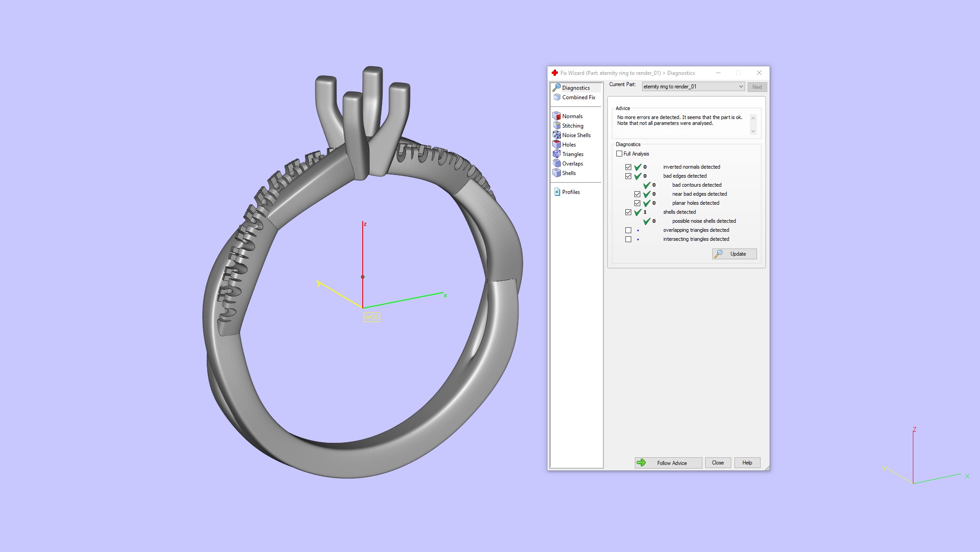Expand the Current Part dropdown
980x552 pixels.
[x=741, y=87]
